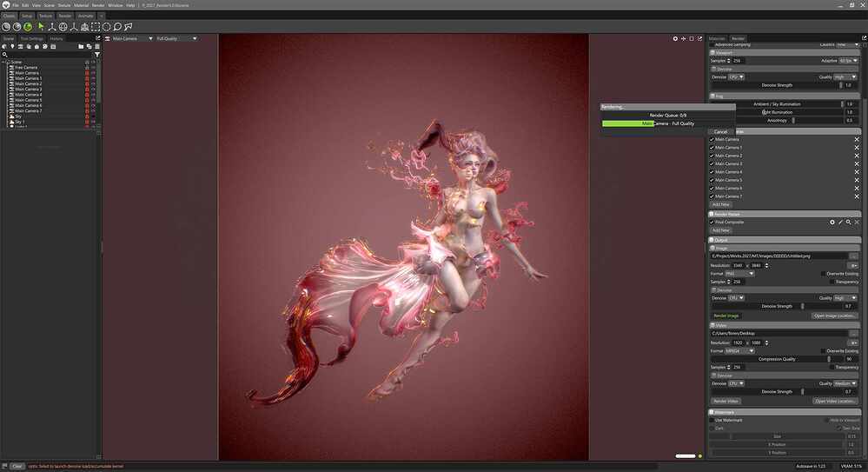Click the viewport settings gear icon
Viewport: 868px width, 472px height.
pos(675,39)
